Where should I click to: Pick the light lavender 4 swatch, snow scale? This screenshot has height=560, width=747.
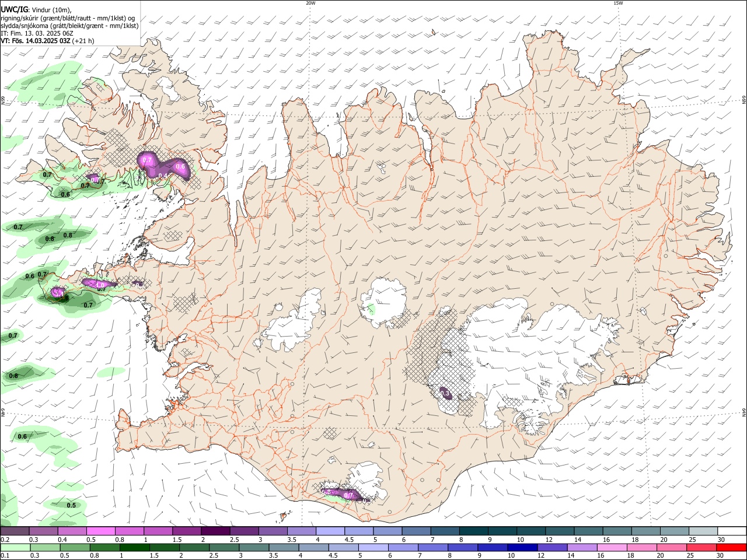(x=330, y=531)
